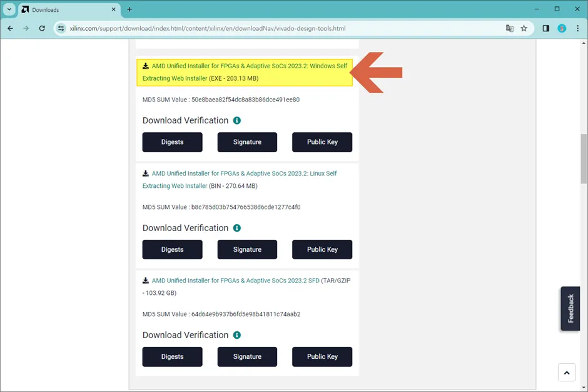588x392 pixels.
Task: Open the browser side panel
Action: tap(545, 28)
